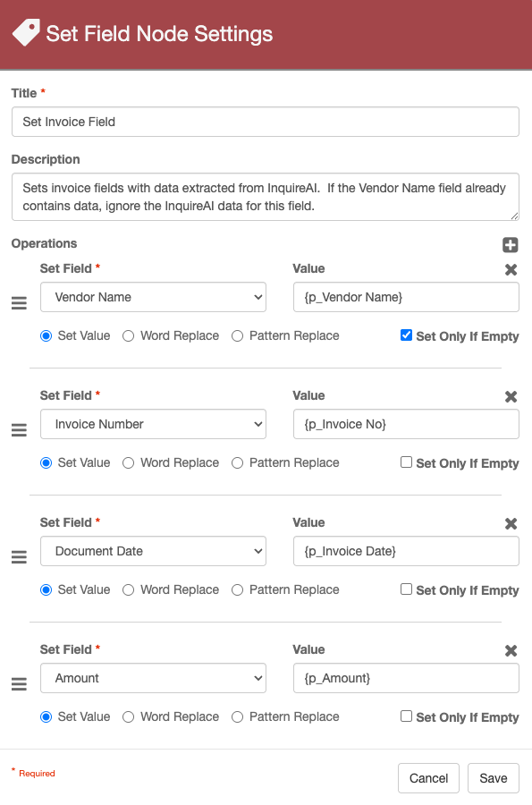Open the Document Date field dropdown
Viewport: 532px width, 805px height.
154,551
